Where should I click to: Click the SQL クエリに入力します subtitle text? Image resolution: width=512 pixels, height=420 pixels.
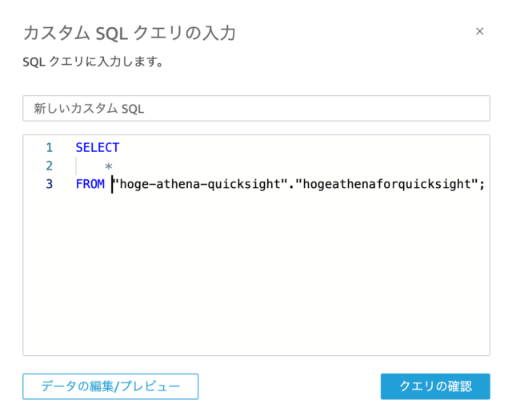pyautogui.click(x=93, y=62)
